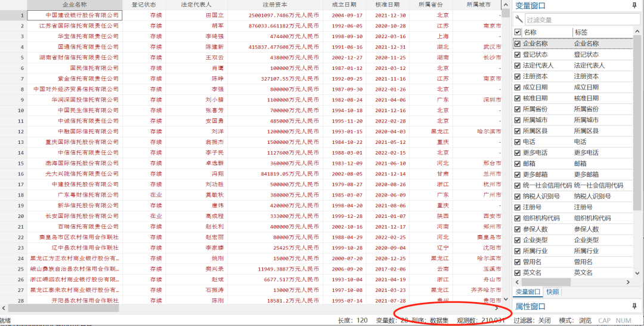Select the cell 474400万元人民币
This screenshot has width=644, height=326.
(275, 36)
